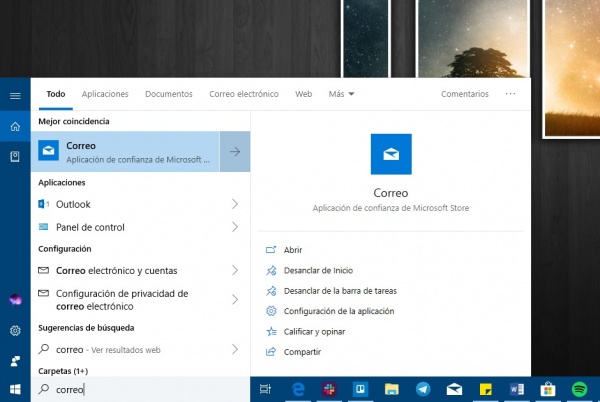Click the Comentarios link
The height and width of the screenshot is (402, 600).
point(465,94)
